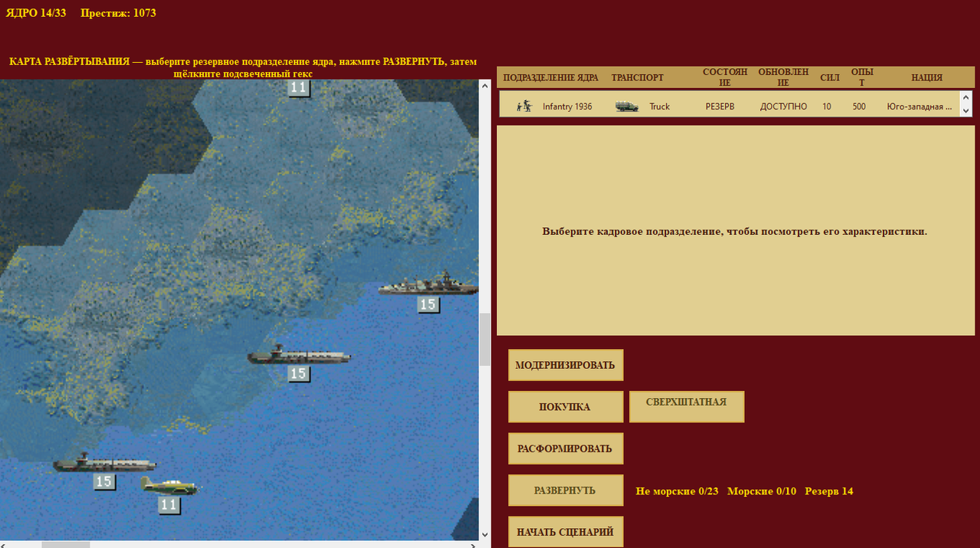Open the ПОКУПКА purchase screen

pos(566,407)
